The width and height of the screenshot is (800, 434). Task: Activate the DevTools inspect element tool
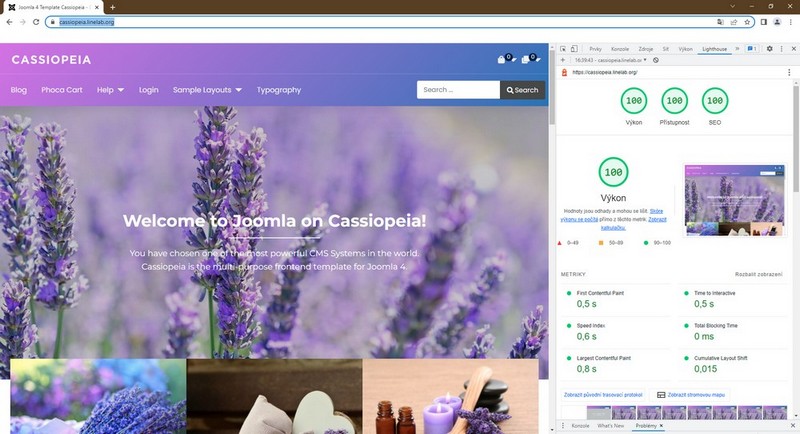[563, 49]
